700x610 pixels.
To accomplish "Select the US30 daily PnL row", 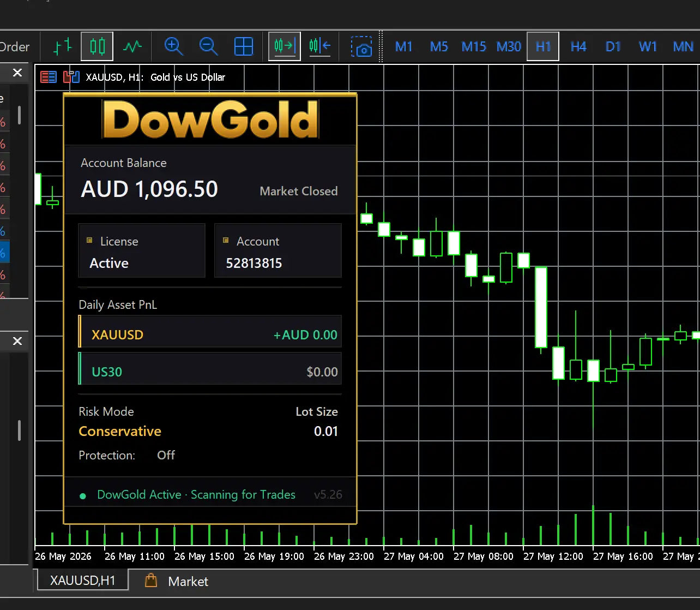I will click(x=210, y=368).
